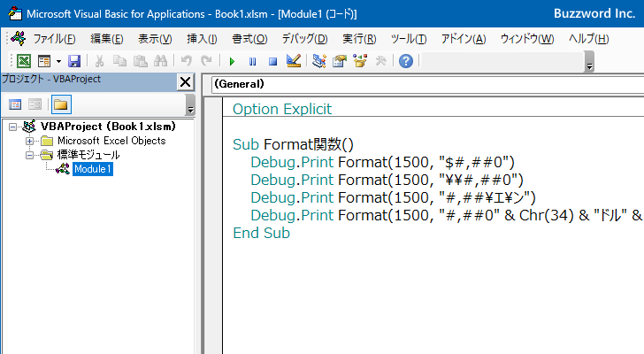This screenshot has width=644, height=354.
Task: Collapse the 標準モジュール folder
Action: pyautogui.click(x=29, y=155)
